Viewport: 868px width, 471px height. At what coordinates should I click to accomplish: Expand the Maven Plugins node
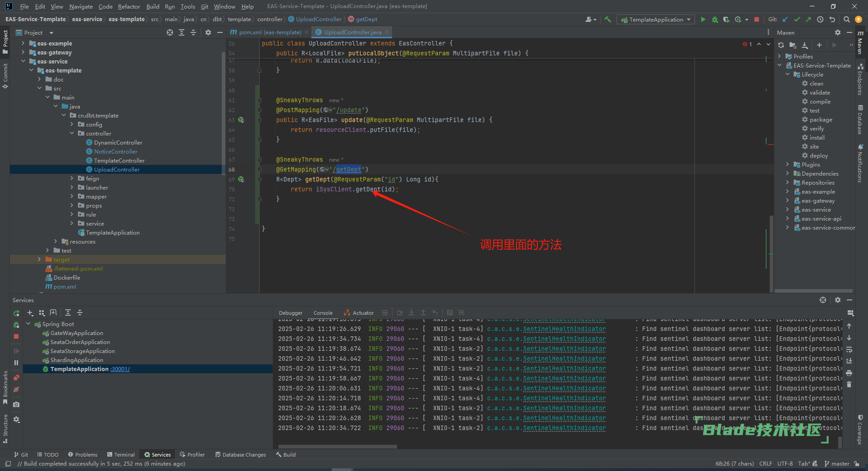tap(788, 164)
